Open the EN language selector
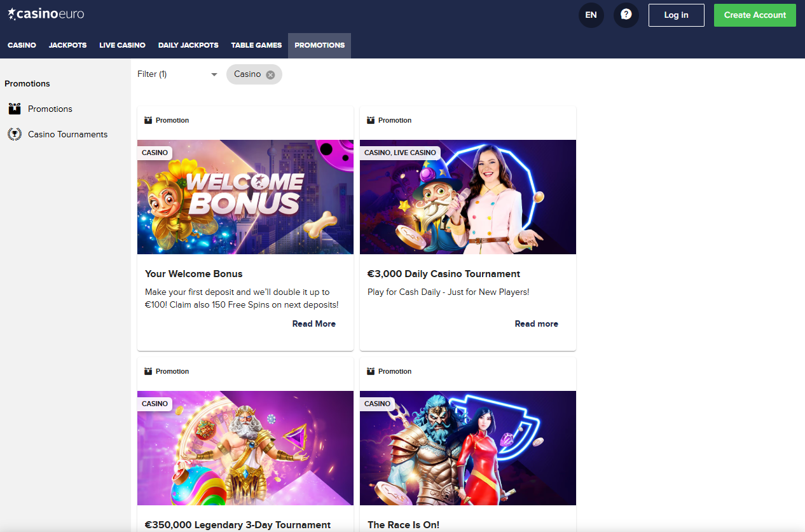Viewport: 805px width, 532px height. 591,15
